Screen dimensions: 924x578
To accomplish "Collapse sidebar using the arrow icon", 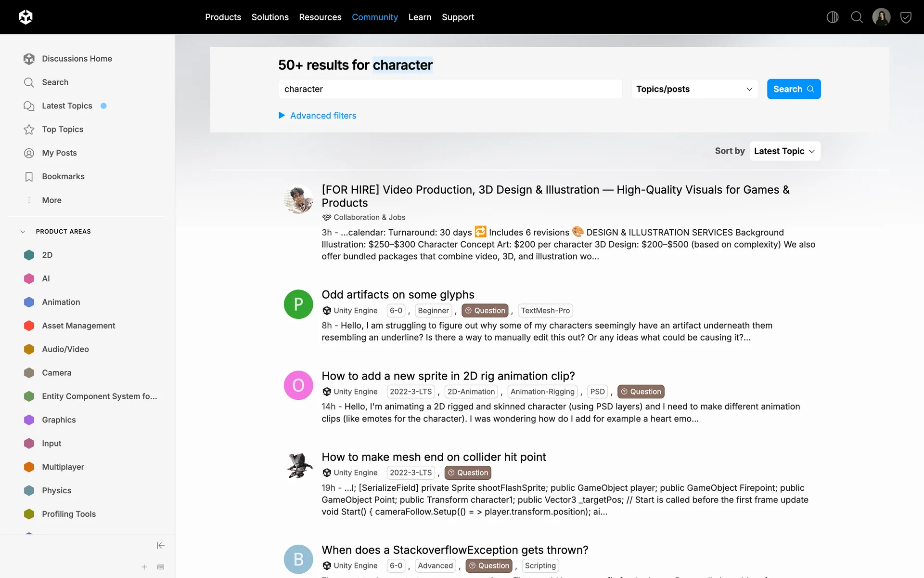I will tap(161, 545).
